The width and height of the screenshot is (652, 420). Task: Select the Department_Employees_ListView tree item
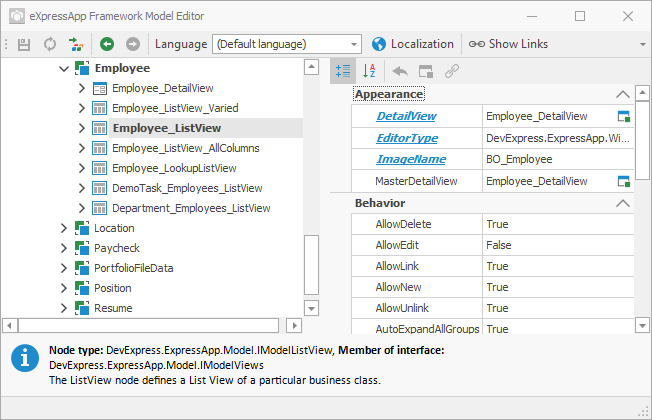(191, 208)
